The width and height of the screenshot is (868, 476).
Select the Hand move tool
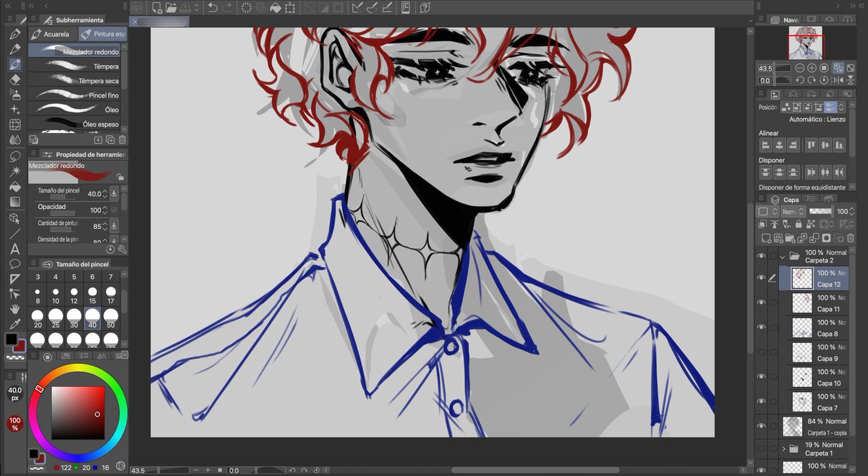click(x=14, y=309)
